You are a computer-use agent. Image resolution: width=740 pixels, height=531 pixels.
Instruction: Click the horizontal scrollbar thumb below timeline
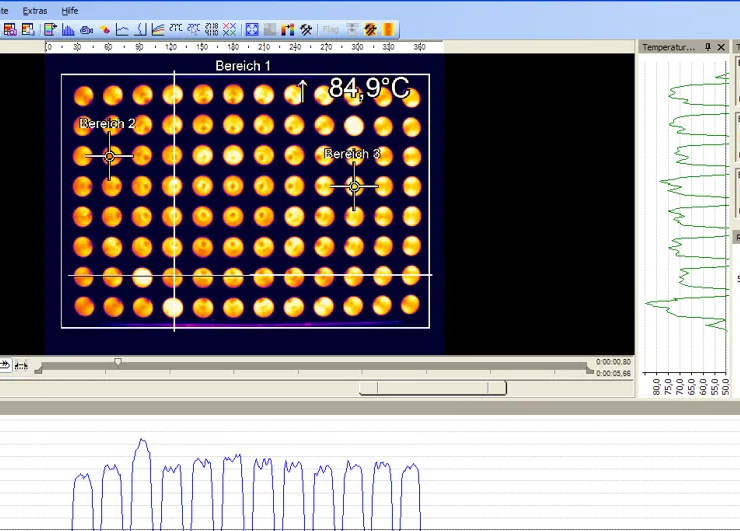click(x=432, y=388)
